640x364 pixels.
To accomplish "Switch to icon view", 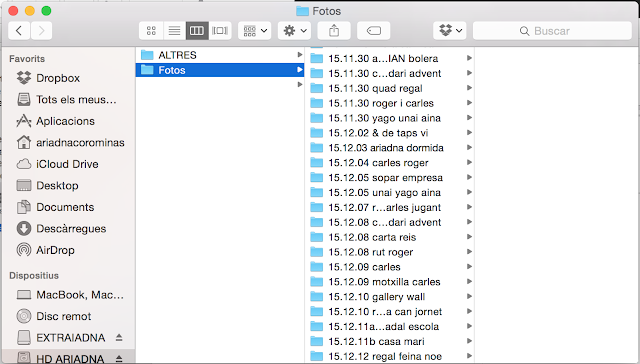I will (x=151, y=31).
